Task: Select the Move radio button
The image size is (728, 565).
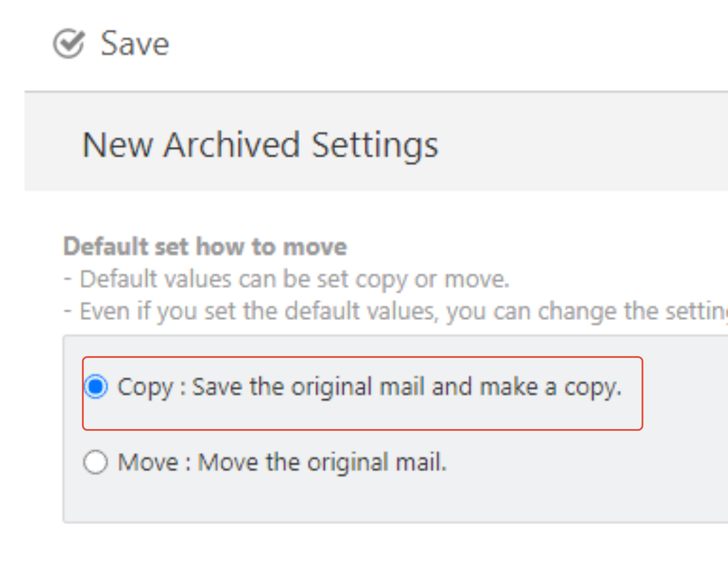Action: pos(95,462)
